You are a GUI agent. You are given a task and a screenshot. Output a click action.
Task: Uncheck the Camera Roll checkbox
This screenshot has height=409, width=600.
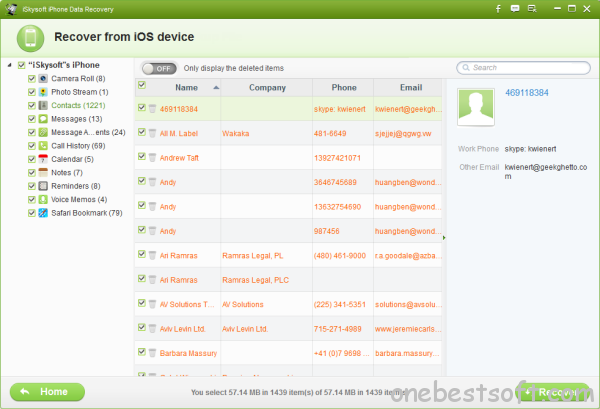point(32,79)
